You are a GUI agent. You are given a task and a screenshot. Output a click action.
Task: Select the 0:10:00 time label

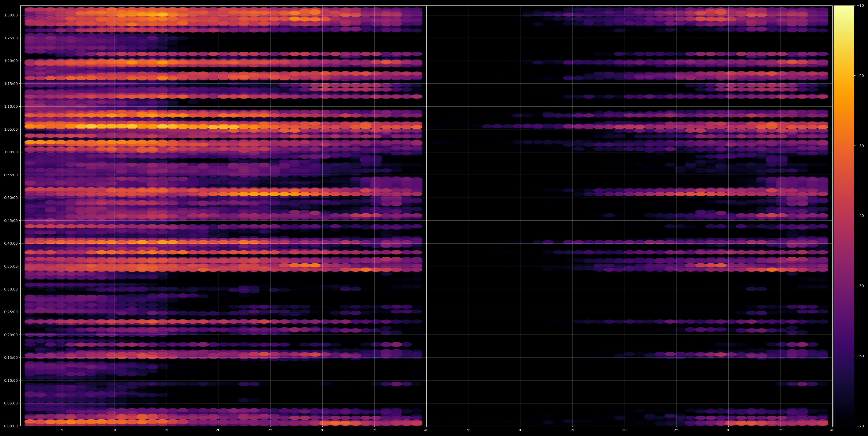tap(10, 380)
